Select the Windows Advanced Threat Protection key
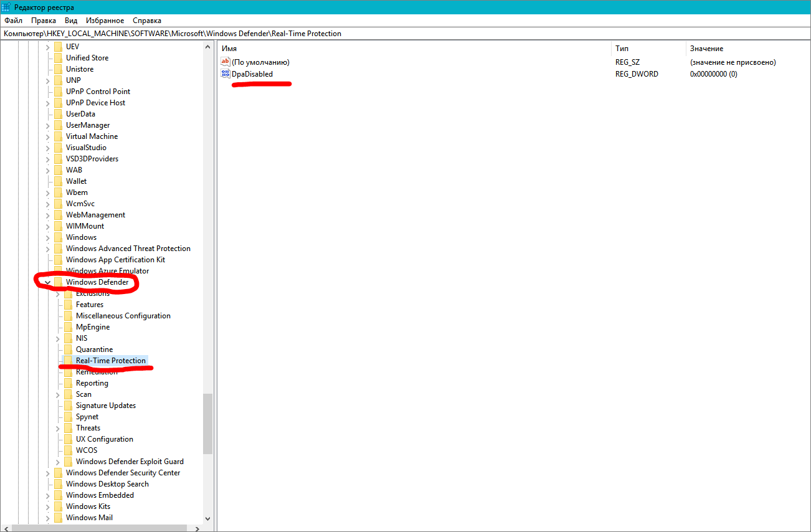 click(128, 249)
